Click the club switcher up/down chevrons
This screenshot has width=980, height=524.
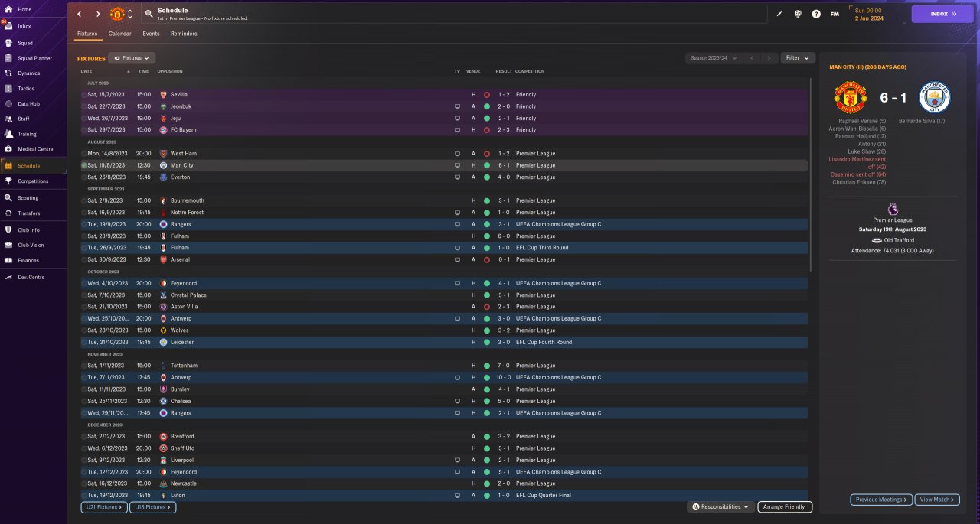tap(130, 14)
